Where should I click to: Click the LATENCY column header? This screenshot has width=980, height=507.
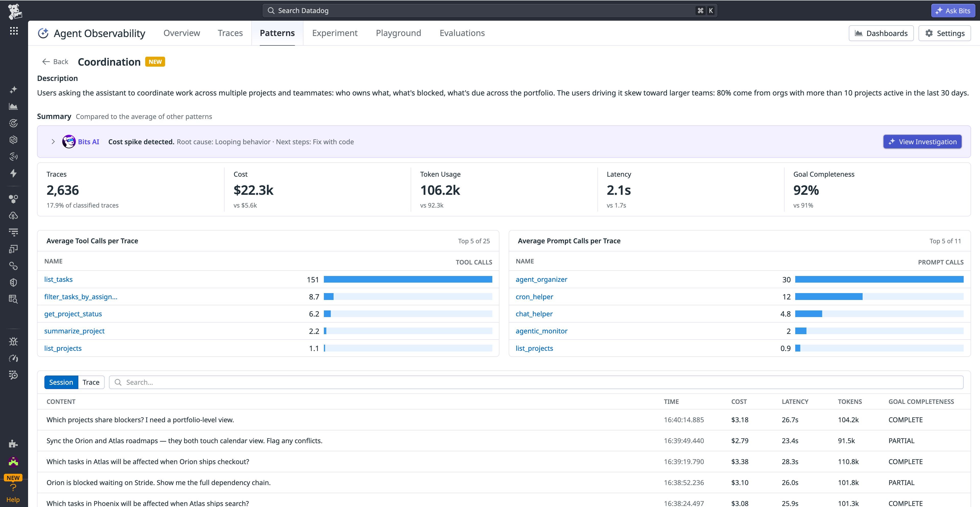click(x=795, y=402)
